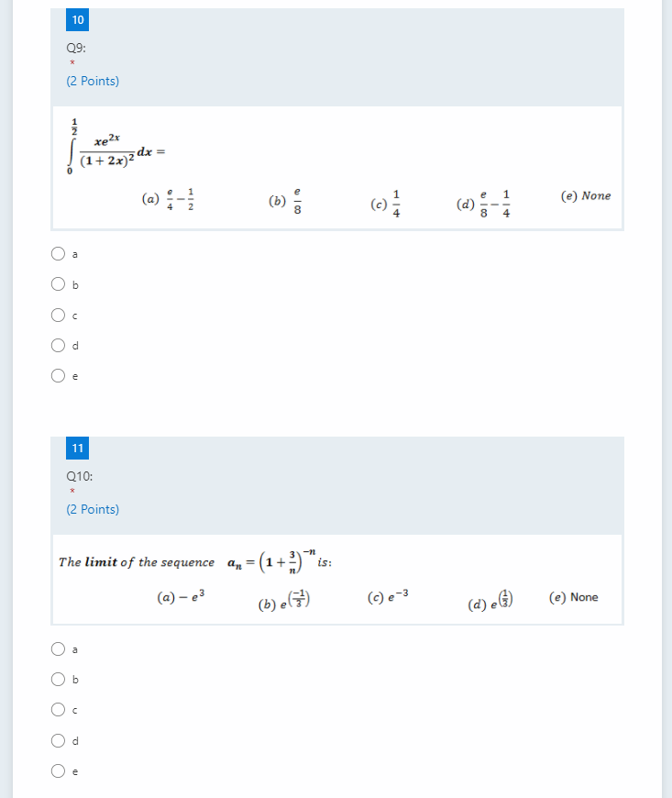This screenshot has width=672, height=798.
Task: Select option a for question Q9
Action: click(x=58, y=253)
